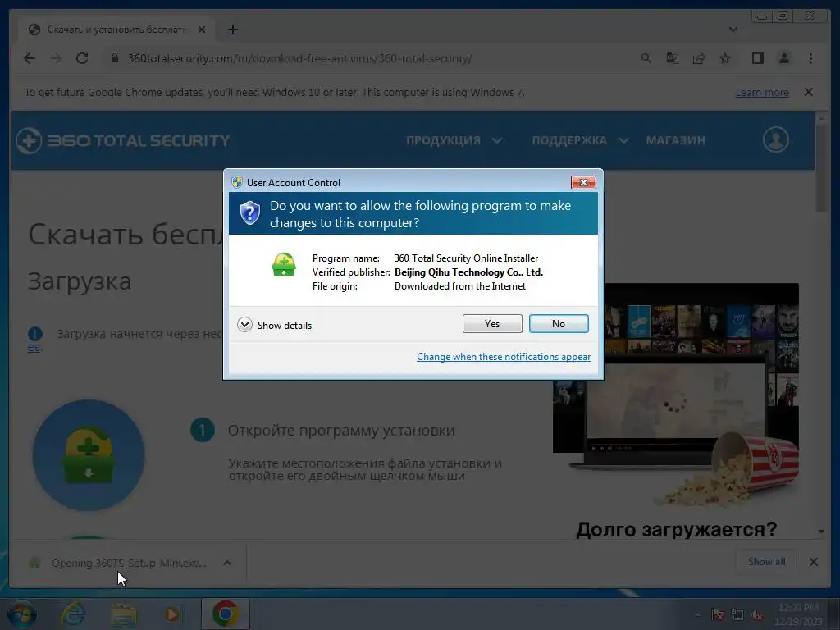Click the search magnifier icon in address bar
Viewport: 840px width, 630px height.
click(x=646, y=58)
